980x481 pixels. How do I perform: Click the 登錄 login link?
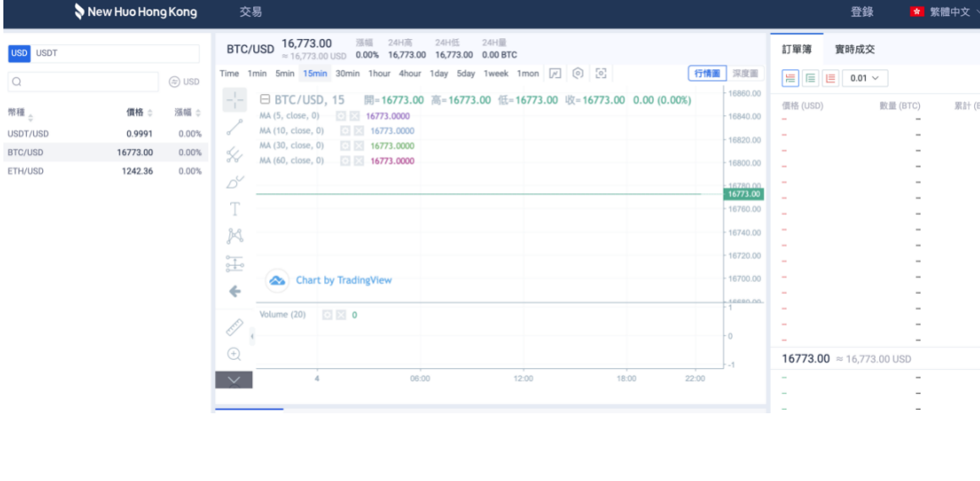[x=862, y=12]
